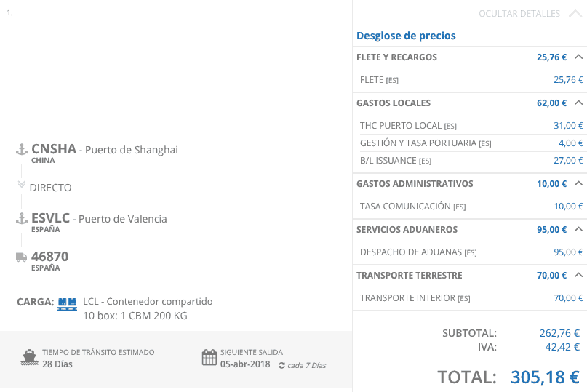Click the double chevron icon beside DIRECTO

(x=22, y=185)
